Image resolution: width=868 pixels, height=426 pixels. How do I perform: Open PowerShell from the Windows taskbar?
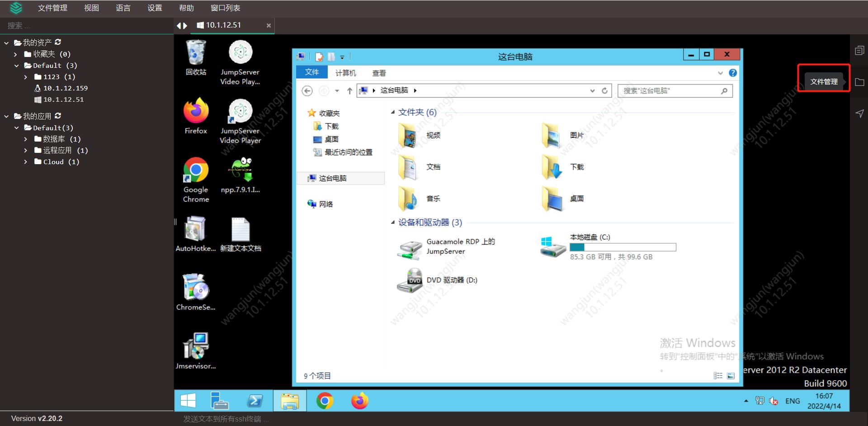point(255,401)
